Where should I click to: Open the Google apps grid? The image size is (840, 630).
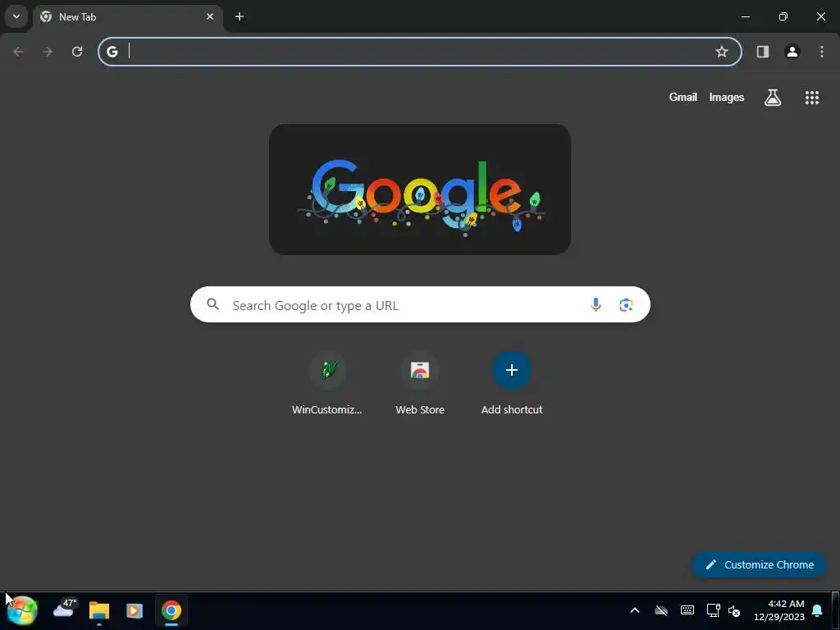[x=811, y=97]
